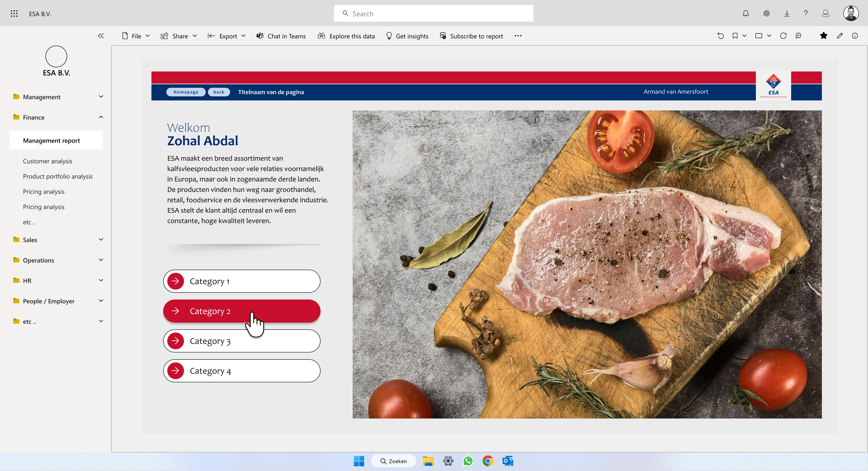Open settings gear in top bar

click(766, 14)
